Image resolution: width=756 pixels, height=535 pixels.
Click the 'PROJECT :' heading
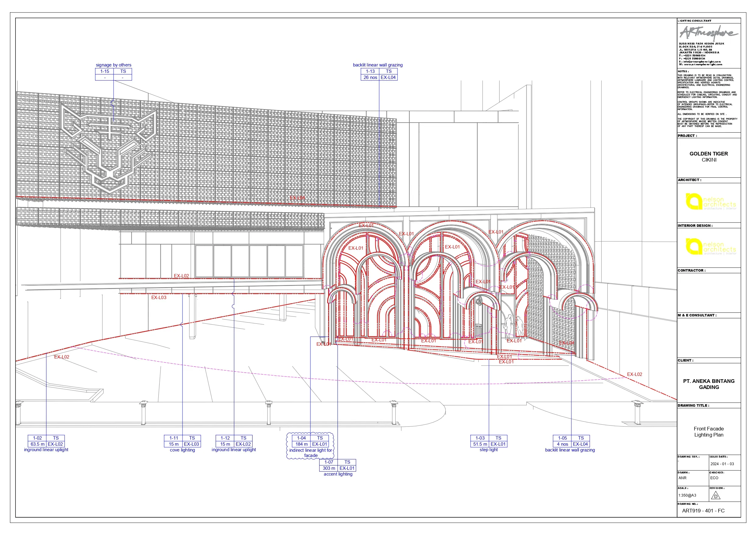(x=687, y=135)
